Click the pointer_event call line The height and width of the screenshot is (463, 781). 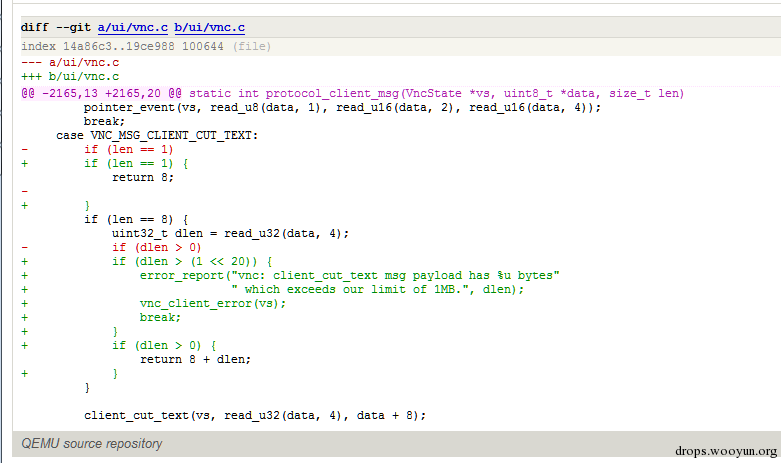(x=342, y=108)
